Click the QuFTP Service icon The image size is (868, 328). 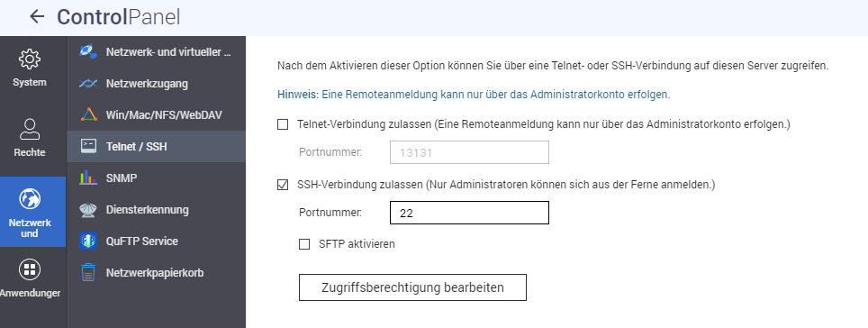88,241
